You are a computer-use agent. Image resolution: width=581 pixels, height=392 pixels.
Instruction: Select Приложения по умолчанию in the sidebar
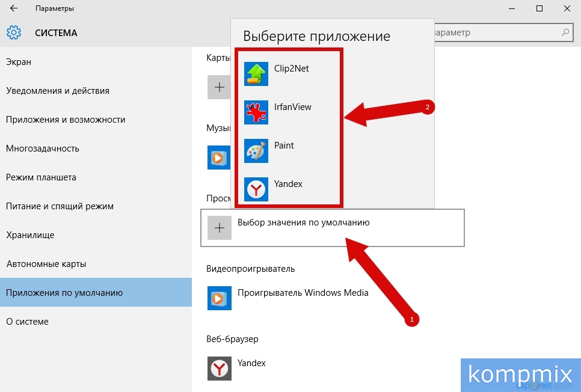96,292
